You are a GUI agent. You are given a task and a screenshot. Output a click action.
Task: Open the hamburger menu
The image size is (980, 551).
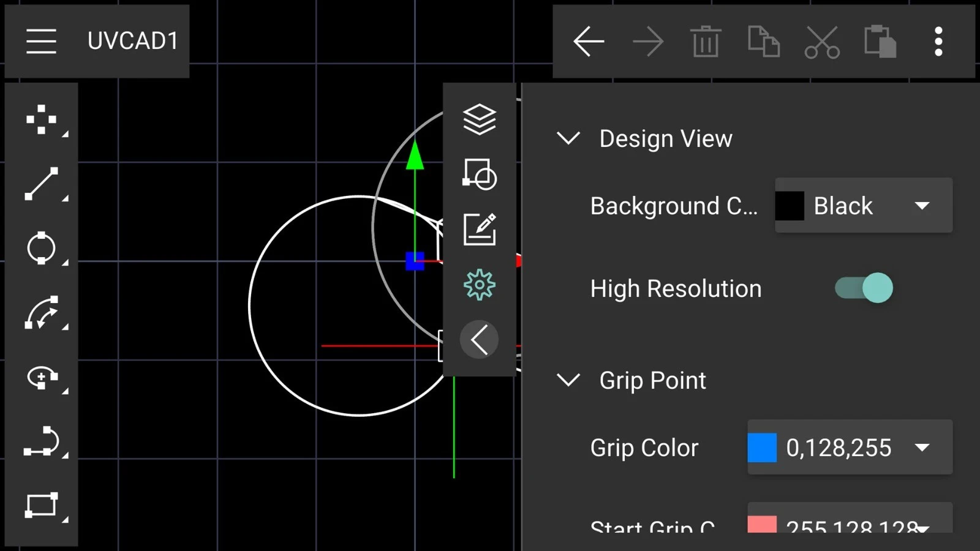point(41,41)
